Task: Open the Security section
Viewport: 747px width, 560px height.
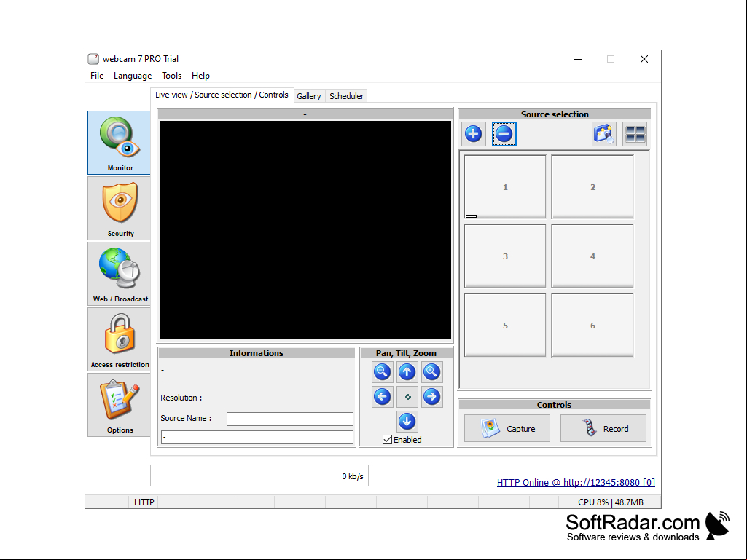Action: 119,208
